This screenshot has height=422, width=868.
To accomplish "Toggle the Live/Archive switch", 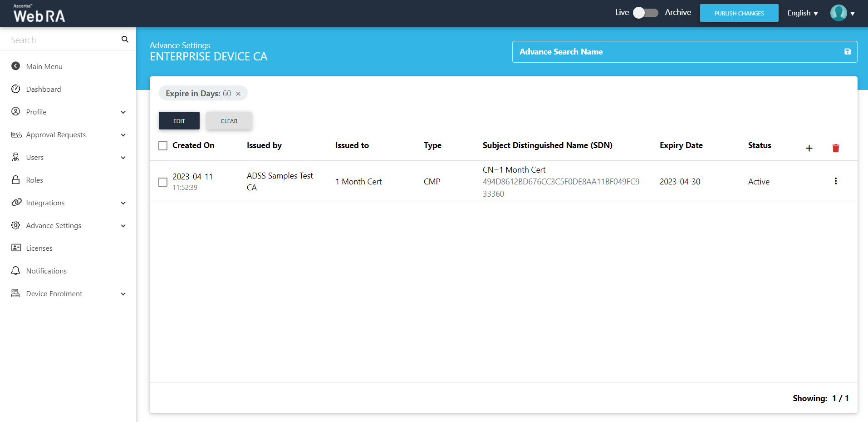I will tap(645, 13).
